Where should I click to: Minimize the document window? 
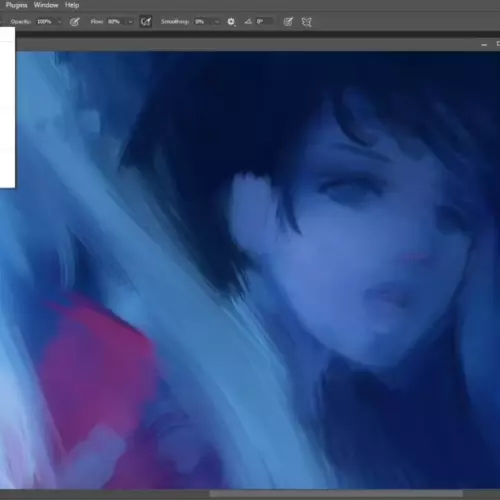coord(484,44)
